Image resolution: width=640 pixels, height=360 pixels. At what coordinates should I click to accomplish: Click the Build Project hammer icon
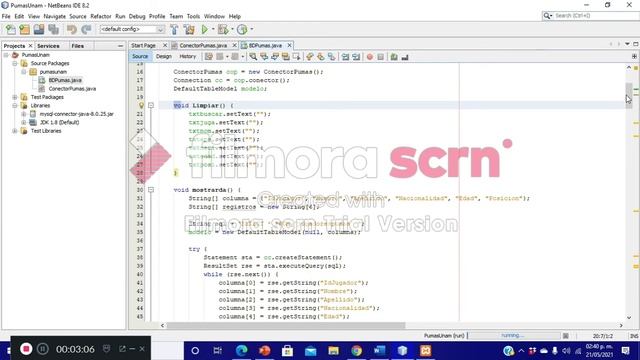[174, 29]
